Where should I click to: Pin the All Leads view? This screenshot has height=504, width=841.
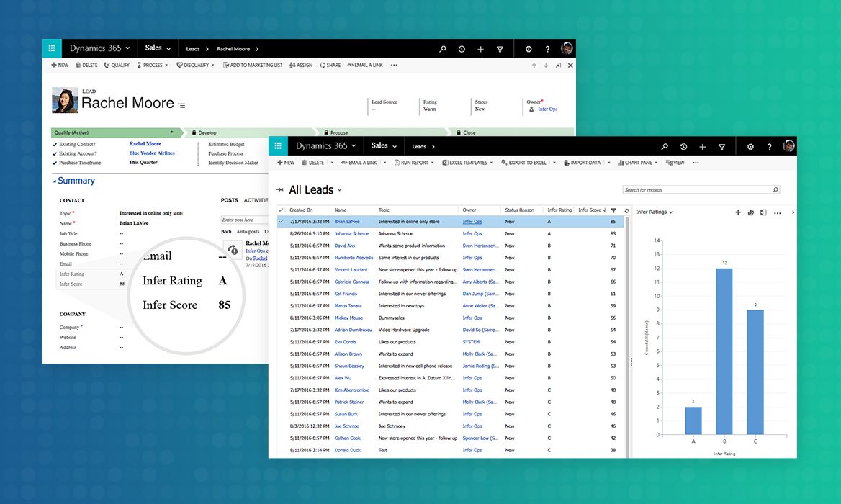[280, 190]
